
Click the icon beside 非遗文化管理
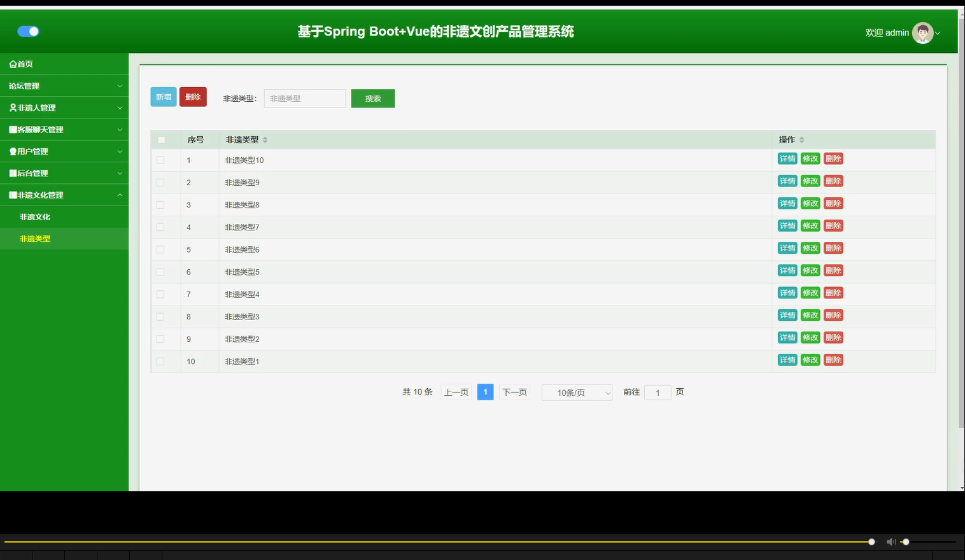(12, 195)
